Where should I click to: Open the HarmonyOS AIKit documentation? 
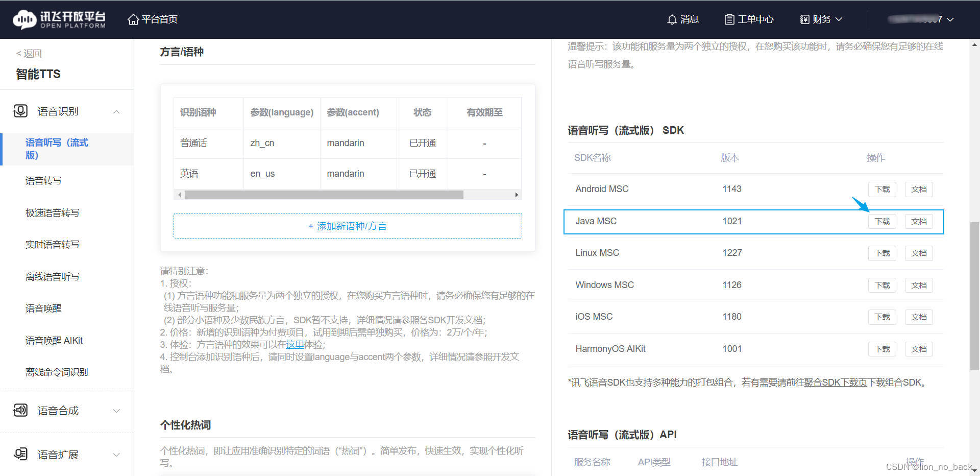point(919,349)
